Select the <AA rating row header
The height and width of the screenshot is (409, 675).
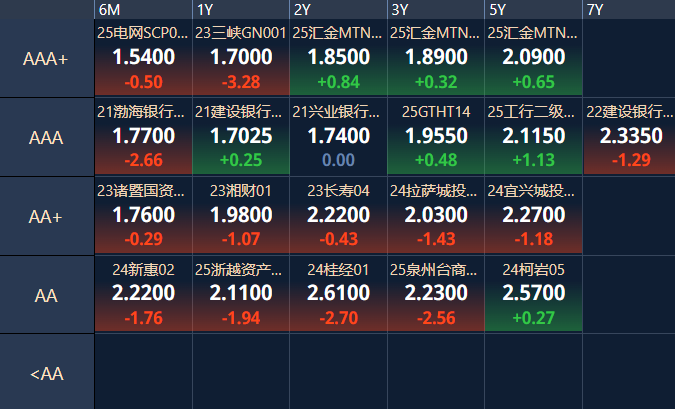click(x=47, y=374)
